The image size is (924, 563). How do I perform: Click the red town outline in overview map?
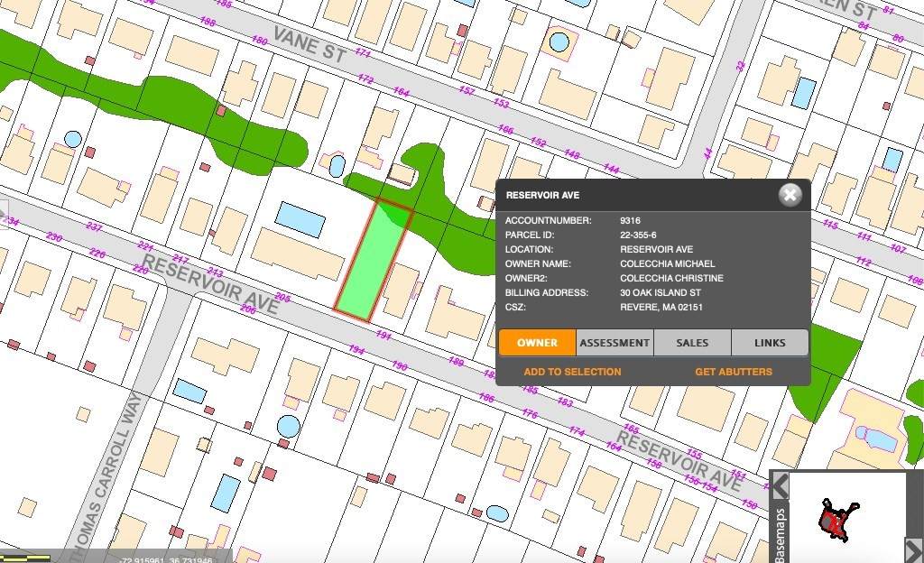[x=838, y=520]
